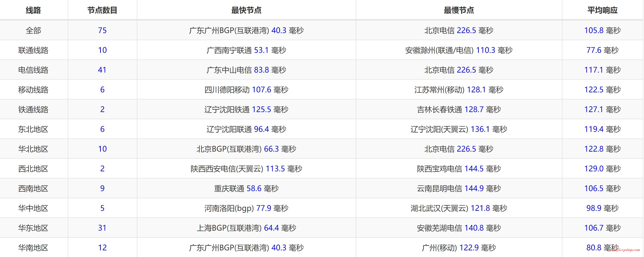The image size is (644, 257).
Task: Click the 最慢节点 column header
Action: [459, 10]
